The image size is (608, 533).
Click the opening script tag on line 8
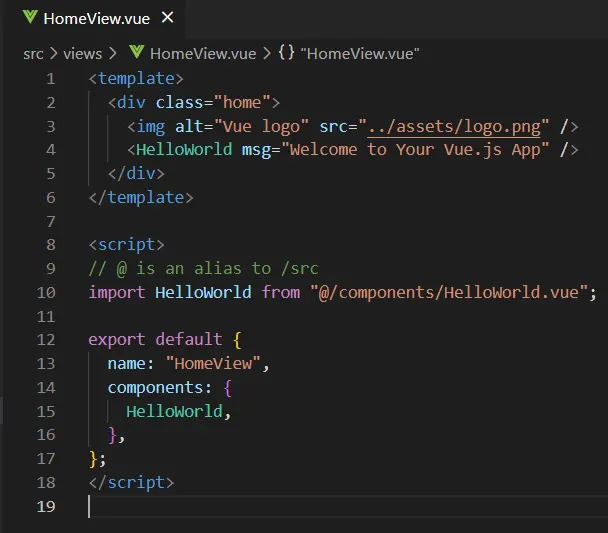[x=126, y=245]
